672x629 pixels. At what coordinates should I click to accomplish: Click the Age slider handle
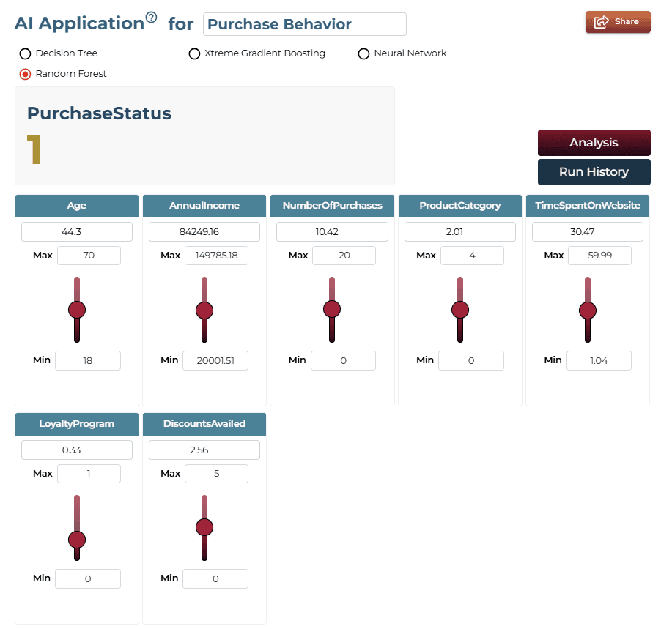[77, 310]
